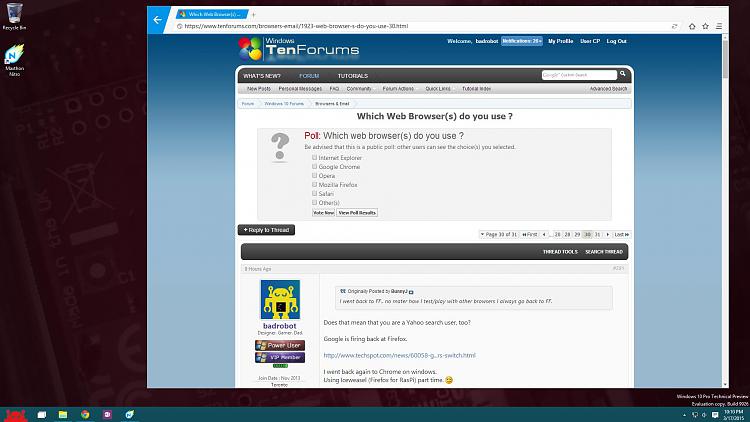Screen dimensions: 750x422
Task: Open the browser hamburger menu
Action: 719,26
